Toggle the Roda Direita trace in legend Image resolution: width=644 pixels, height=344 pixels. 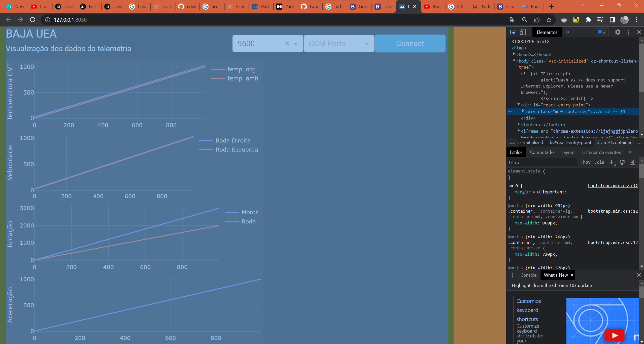[x=225, y=140]
